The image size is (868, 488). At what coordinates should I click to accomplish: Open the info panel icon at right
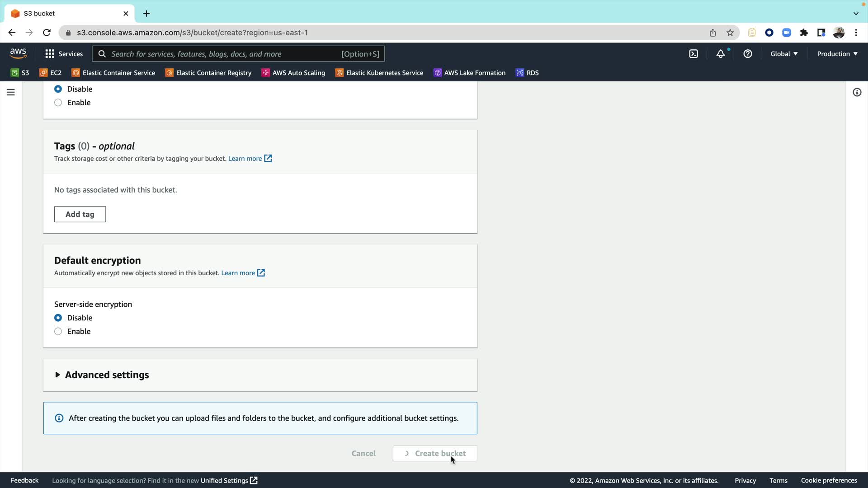[x=857, y=92]
